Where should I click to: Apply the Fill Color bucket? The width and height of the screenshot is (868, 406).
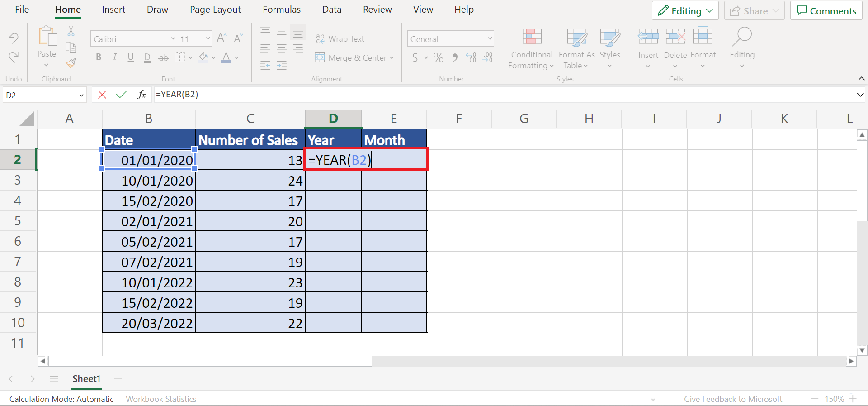click(x=203, y=57)
